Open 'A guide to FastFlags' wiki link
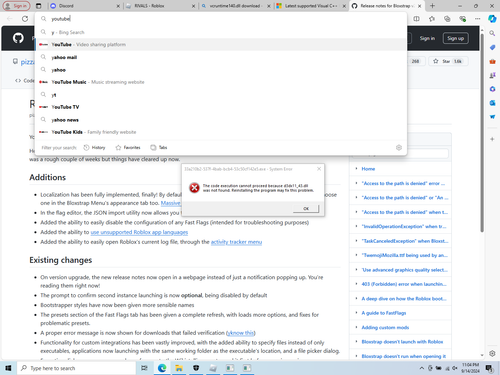The height and width of the screenshot is (375, 500). click(384, 313)
